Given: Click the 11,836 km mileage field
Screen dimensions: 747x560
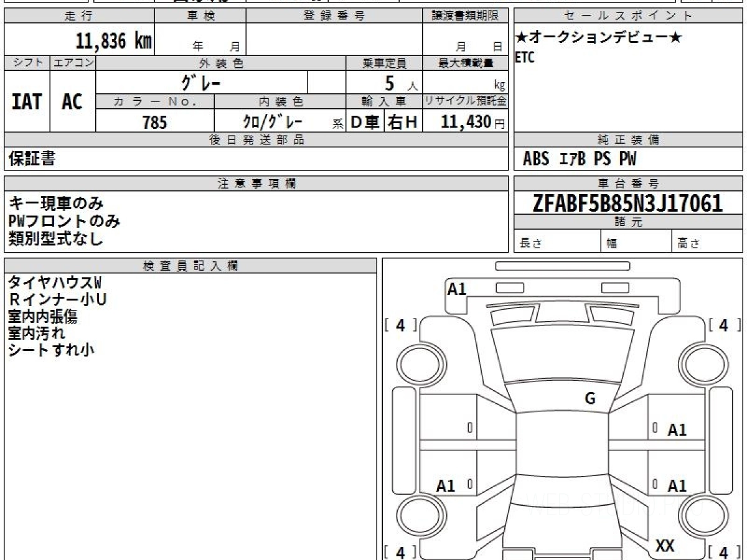Looking at the screenshot, I should pos(114,42).
